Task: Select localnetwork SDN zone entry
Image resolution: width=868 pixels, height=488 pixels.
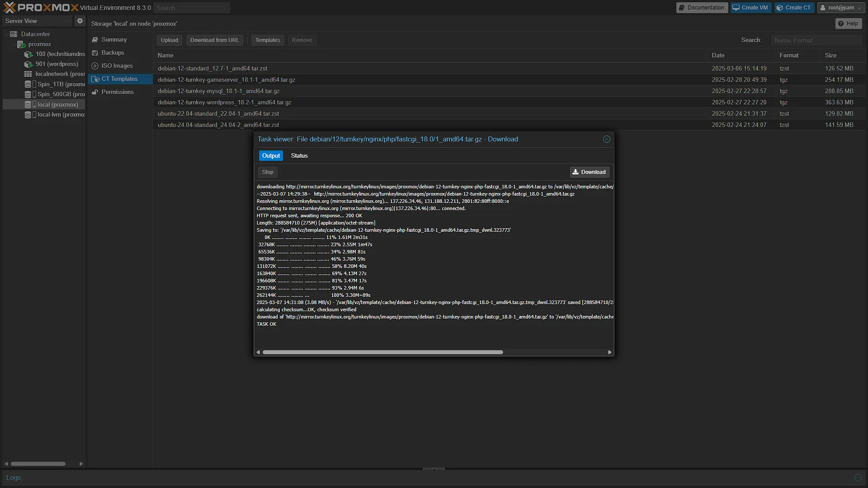Action: 55,74
